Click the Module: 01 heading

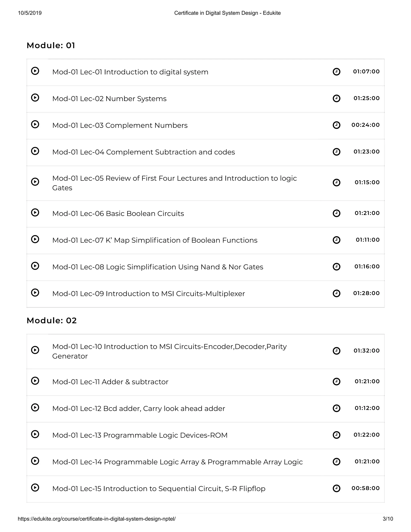[51, 46]
